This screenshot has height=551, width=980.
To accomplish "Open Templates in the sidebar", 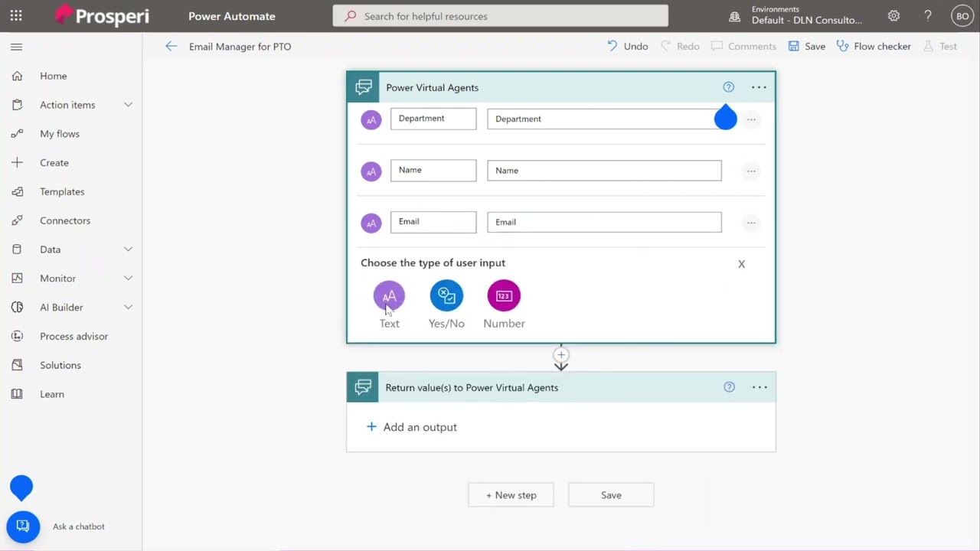I will (x=62, y=192).
